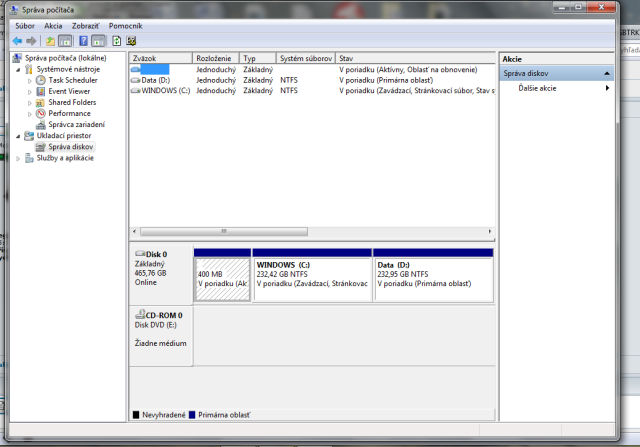This screenshot has width=640, height=447.
Task: Click the Správca zariadení tree label
Action: tap(76, 124)
